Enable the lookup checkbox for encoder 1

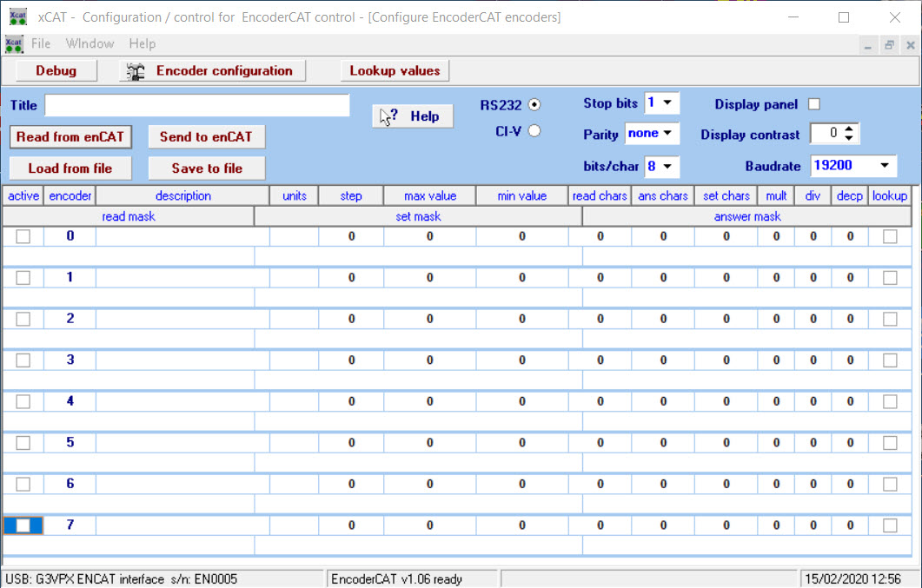point(890,277)
